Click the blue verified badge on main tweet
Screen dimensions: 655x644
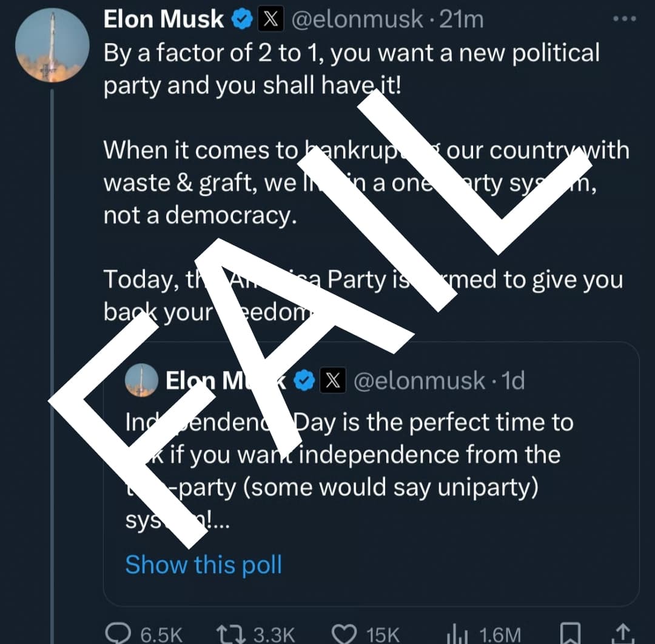[x=243, y=19]
